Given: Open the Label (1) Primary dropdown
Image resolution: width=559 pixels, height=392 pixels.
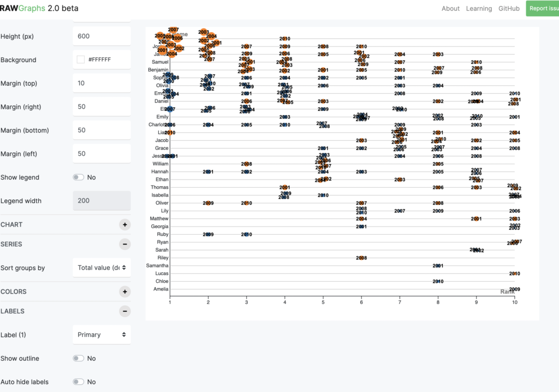Looking at the screenshot, I should [x=102, y=335].
